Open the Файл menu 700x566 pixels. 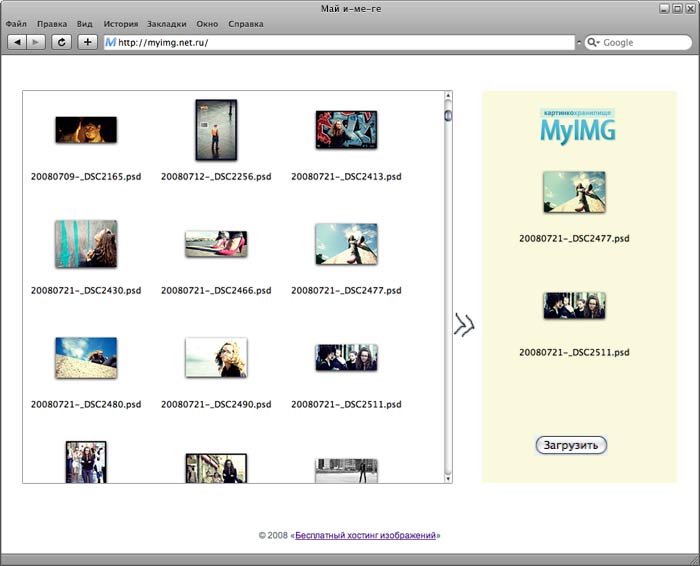tap(16, 23)
